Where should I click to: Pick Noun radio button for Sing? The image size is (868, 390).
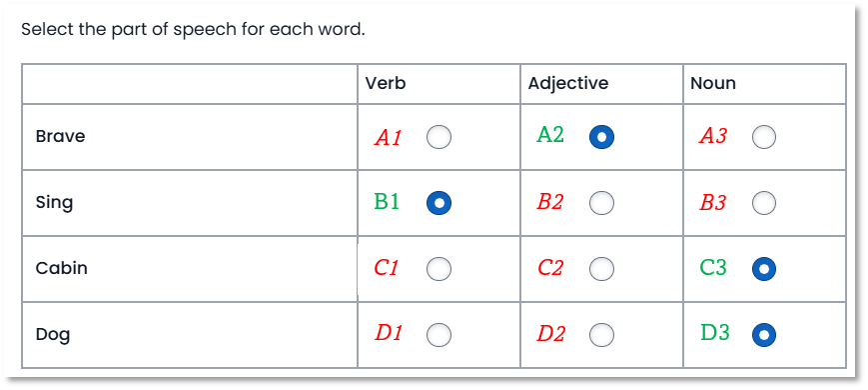[x=764, y=203]
